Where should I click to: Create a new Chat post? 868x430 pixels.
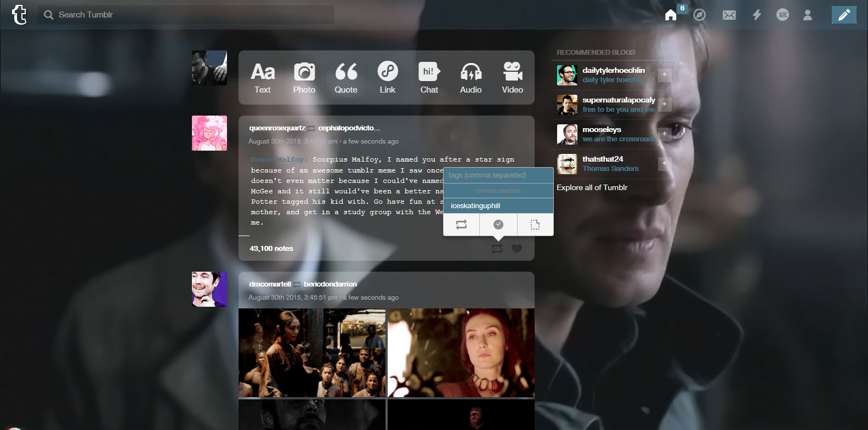click(429, 78)
